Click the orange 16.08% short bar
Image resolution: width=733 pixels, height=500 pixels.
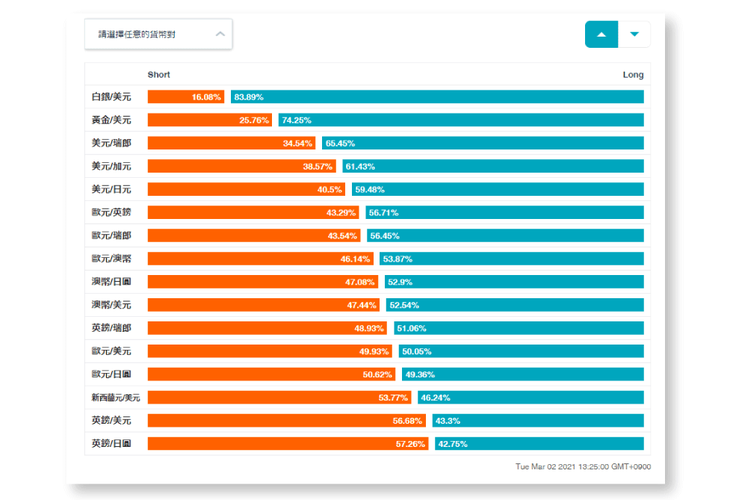point(186,97)
